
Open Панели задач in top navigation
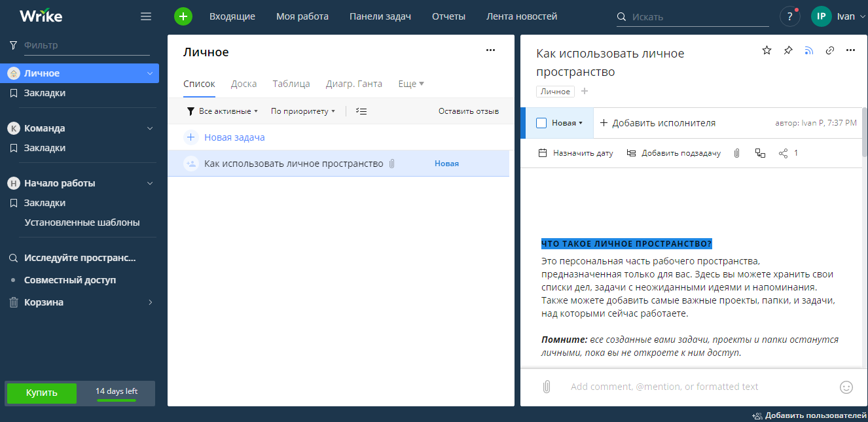pos(380,16)
